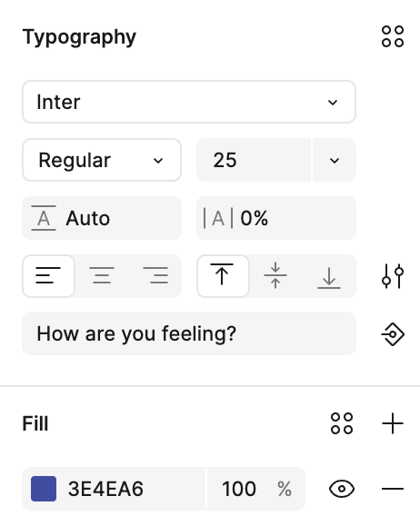
Task: Expand the font size presets chevron
Action: coord(335,160)
